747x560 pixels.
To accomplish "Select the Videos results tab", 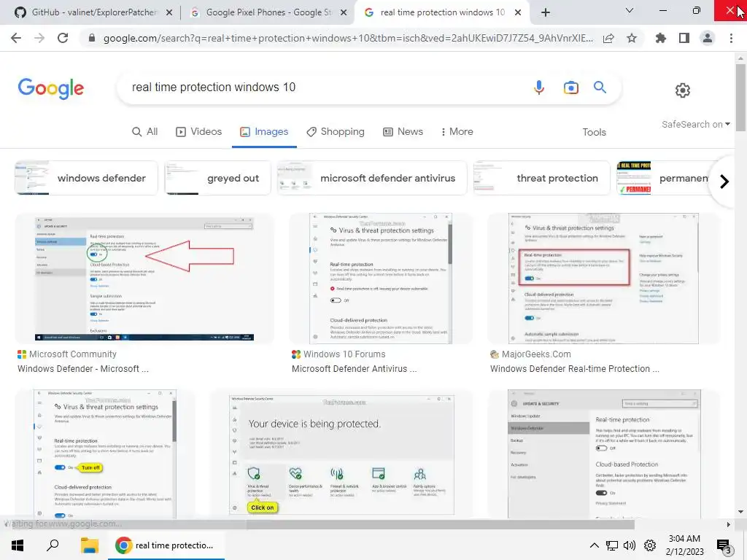I will pyautogui.click(x=198, y=131).
